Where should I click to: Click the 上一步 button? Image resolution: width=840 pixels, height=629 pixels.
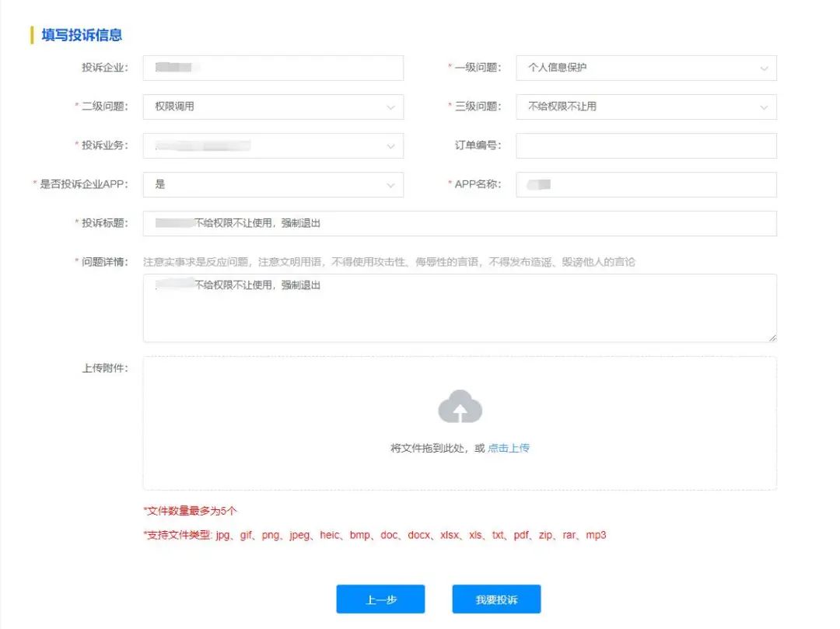coord(380,599)
